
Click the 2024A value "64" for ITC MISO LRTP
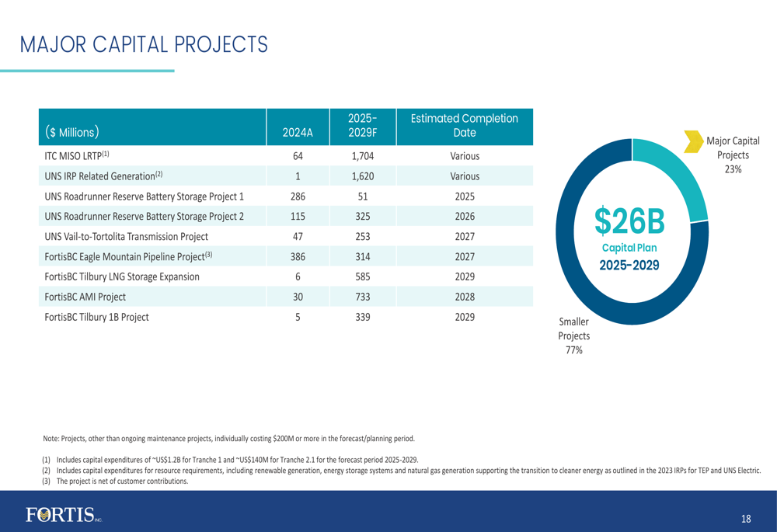tap(298, 156)
